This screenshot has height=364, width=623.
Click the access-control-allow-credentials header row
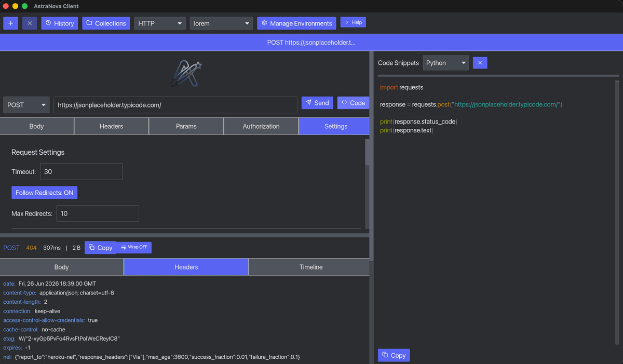click(x=50, y=320)
